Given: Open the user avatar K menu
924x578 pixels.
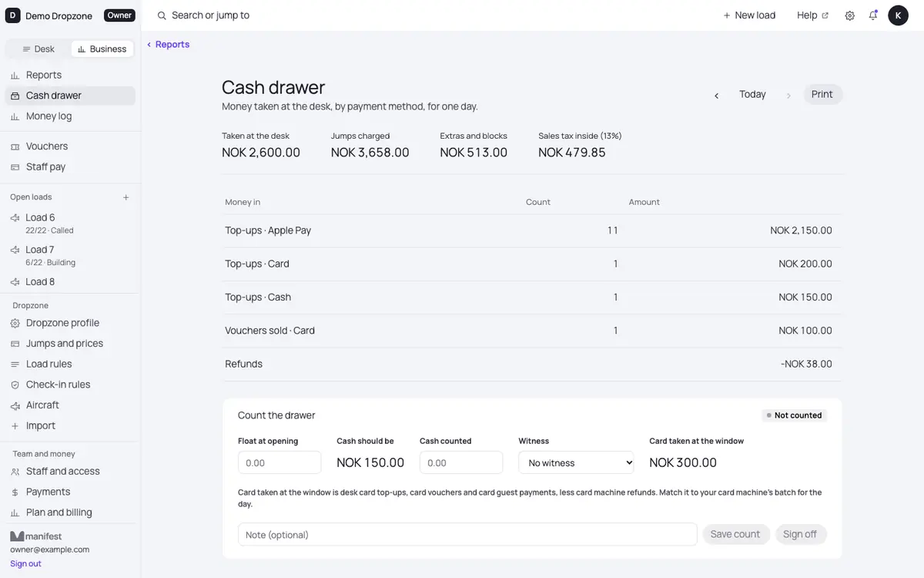Looking at the screenshot, I should 898,15.
